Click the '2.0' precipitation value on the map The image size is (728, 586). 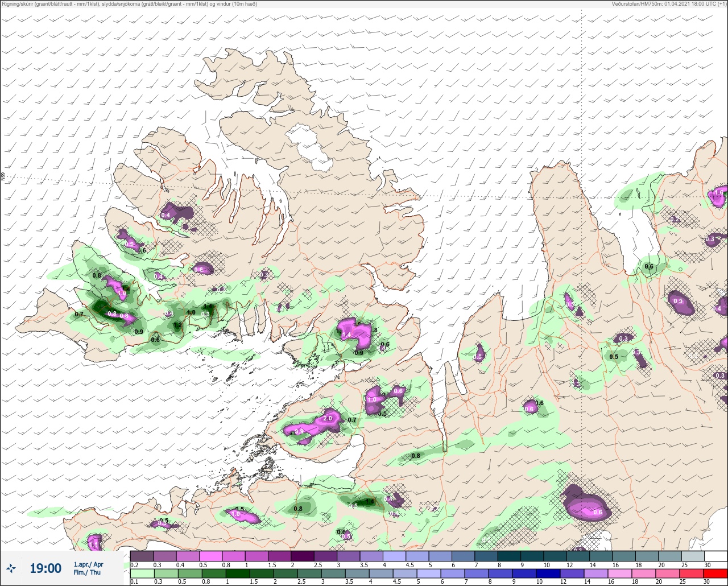[x=328, y=418]
